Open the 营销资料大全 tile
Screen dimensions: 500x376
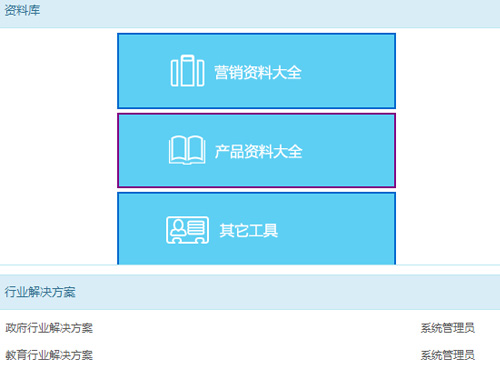(x=256, y=71)
